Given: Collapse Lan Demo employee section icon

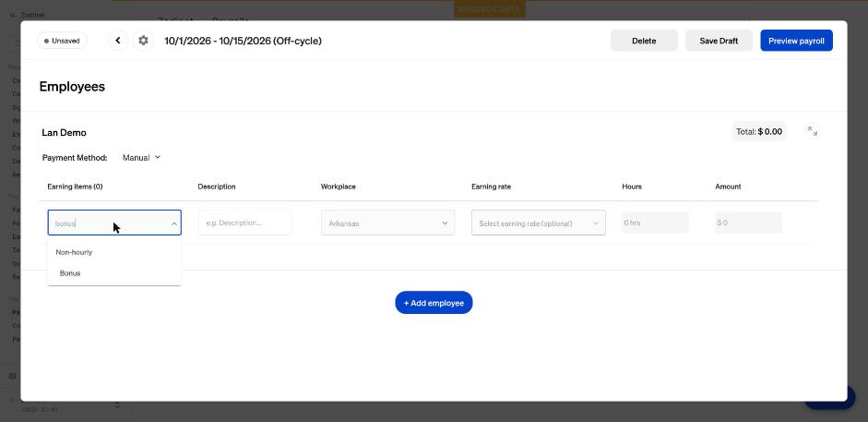Looking at the screenshot, I should (x=812, y=131).
